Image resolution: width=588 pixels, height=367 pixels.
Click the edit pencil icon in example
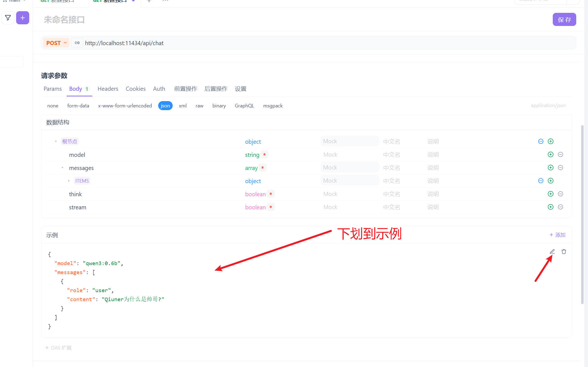click(x=552, y=251)
